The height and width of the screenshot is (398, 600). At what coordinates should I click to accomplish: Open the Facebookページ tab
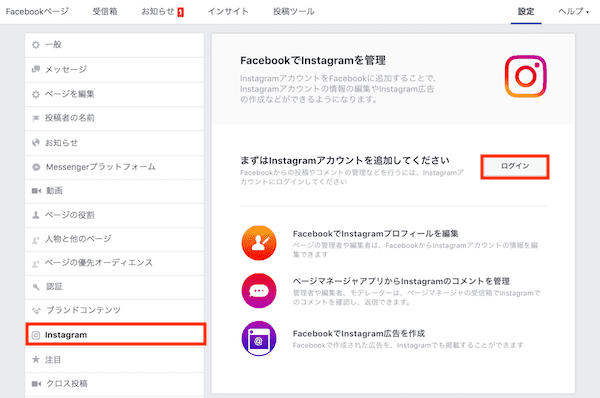pos(37,11)
